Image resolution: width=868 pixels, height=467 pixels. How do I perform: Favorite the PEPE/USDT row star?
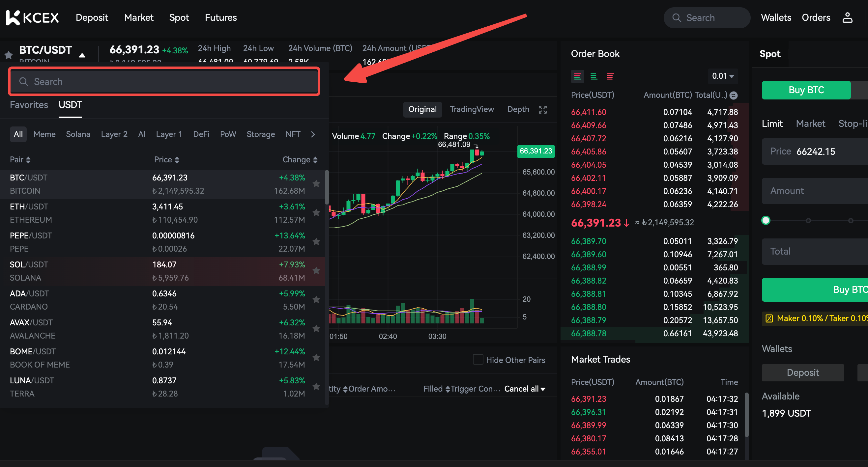point(316,241)
